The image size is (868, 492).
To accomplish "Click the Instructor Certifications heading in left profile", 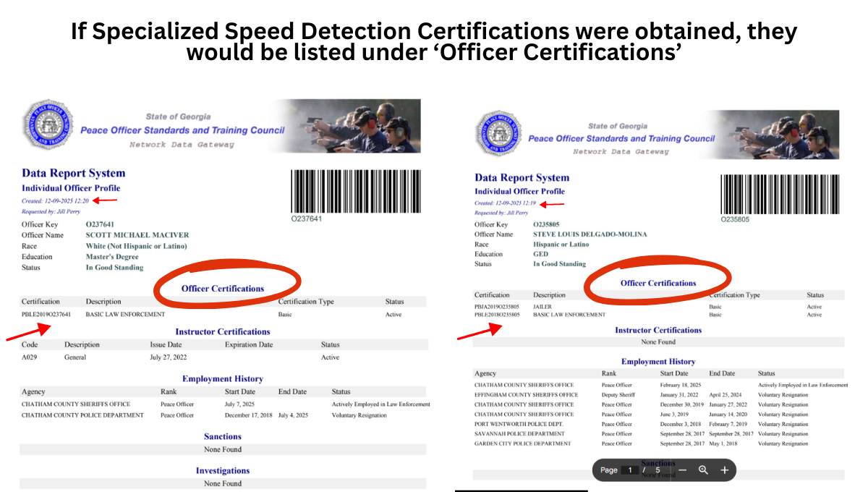I will (223, 331).
